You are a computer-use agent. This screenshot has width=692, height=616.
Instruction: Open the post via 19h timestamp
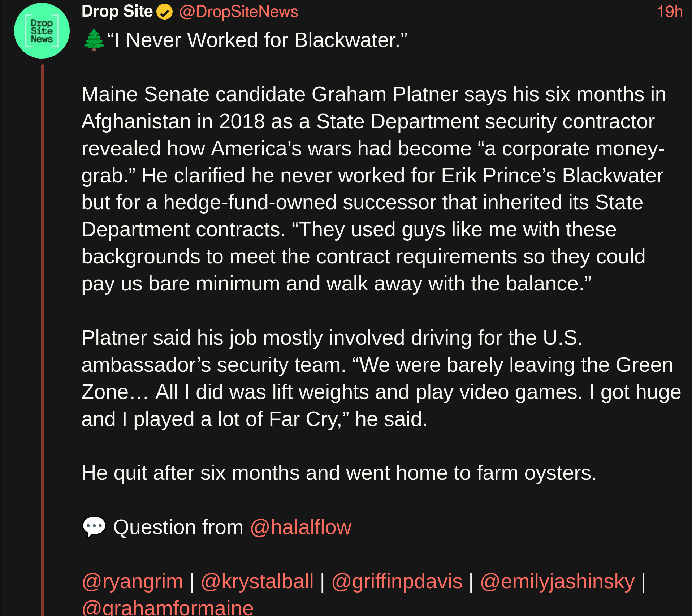pyautogui.click(x=669, y=12)
